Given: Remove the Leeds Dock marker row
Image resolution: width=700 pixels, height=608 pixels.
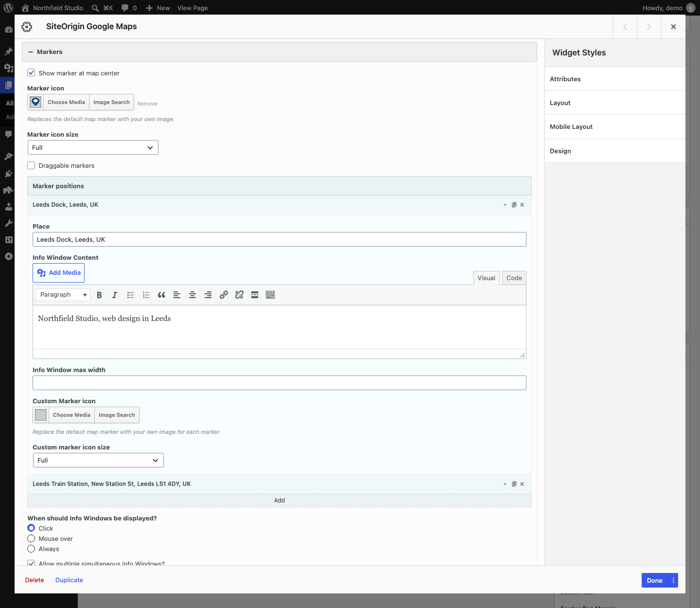Looking at the screenshot, I should tap(522, 205).
